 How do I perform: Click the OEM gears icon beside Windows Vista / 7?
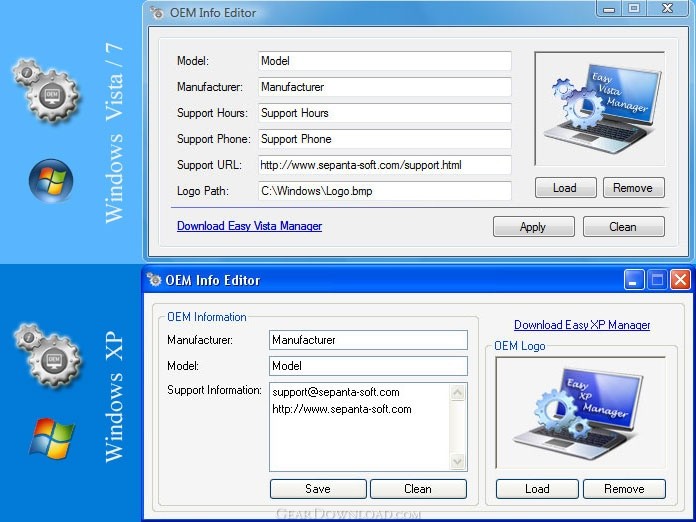[x=47, y=90]
